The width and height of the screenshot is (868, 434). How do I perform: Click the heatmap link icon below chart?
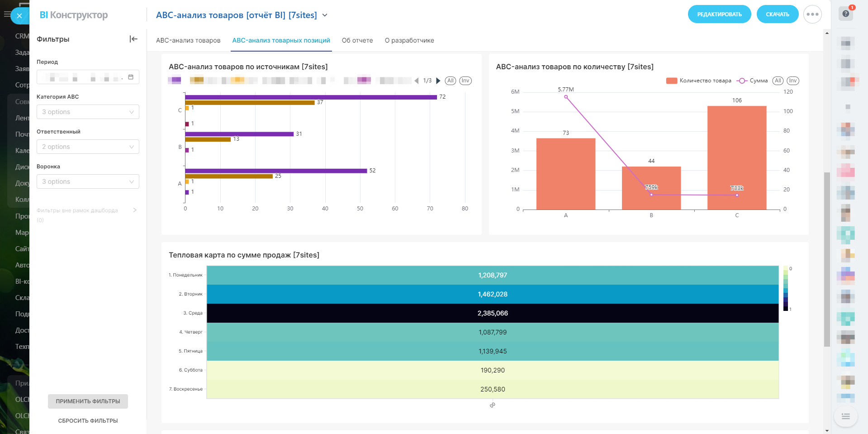coord(492,405)
